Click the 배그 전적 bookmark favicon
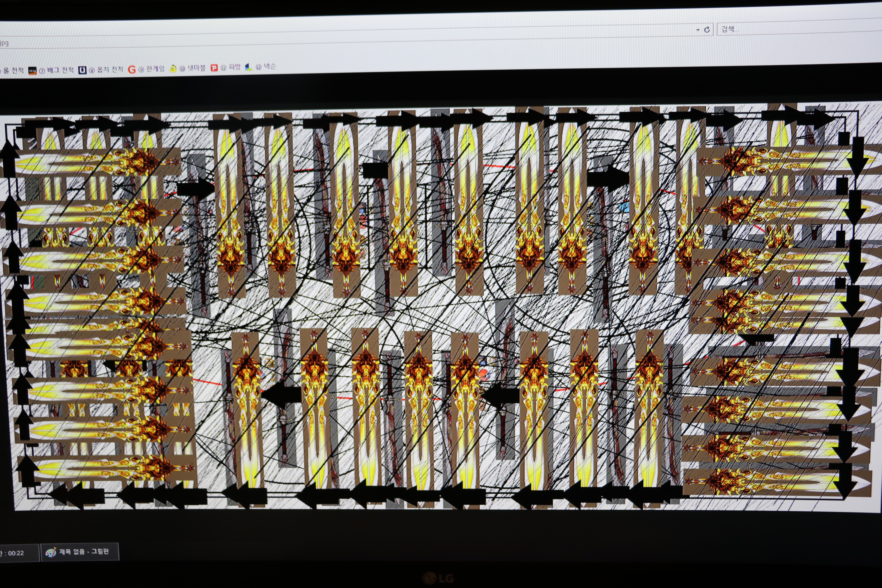This screenshot has width=882, height=588. pyautogui.click(x=33, y=70)
